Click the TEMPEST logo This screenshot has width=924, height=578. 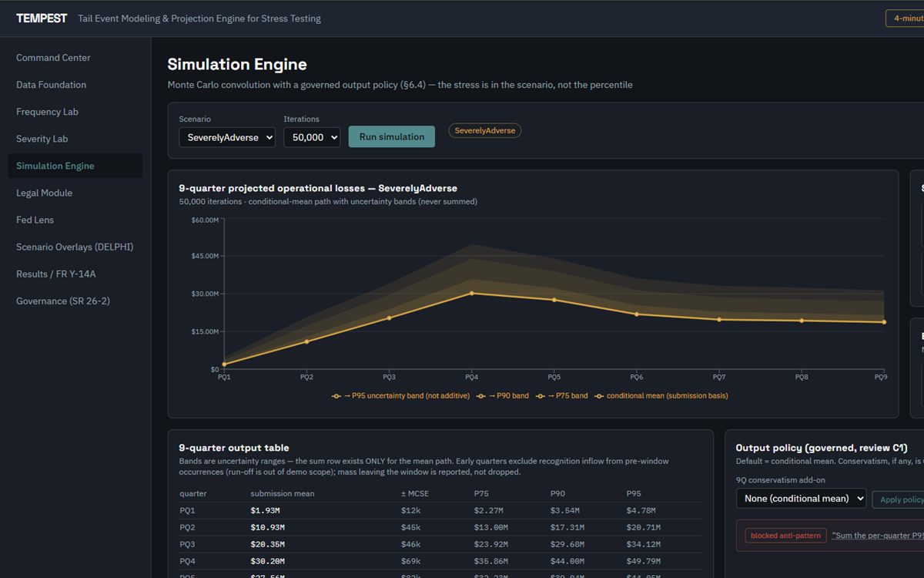pos(42,18)
